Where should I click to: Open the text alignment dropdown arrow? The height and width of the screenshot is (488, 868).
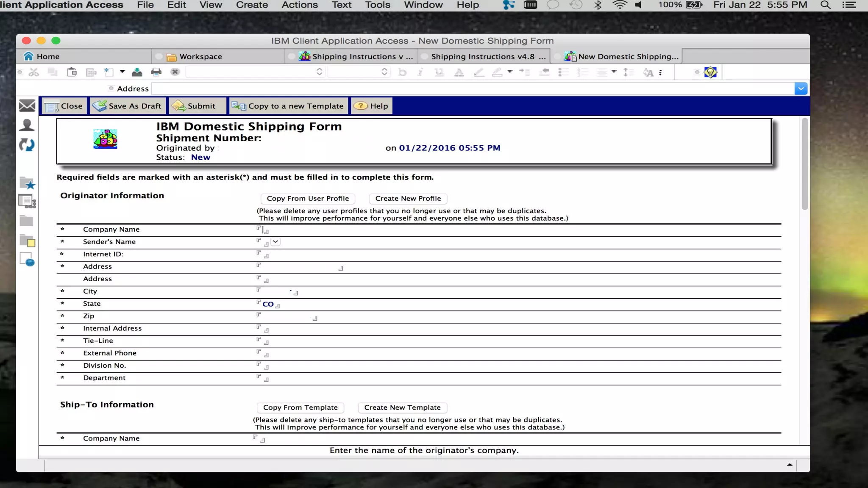tap(614, 72)
